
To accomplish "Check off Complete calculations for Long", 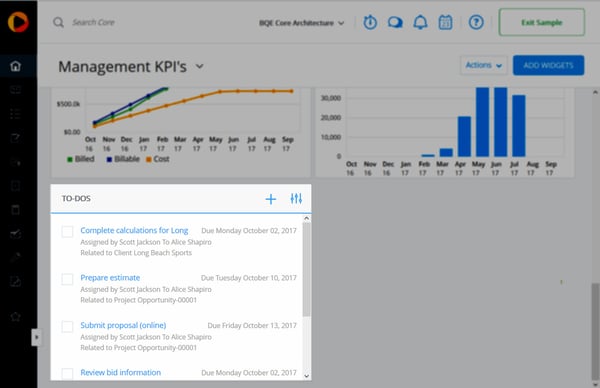I will click(x=67, y=231).
